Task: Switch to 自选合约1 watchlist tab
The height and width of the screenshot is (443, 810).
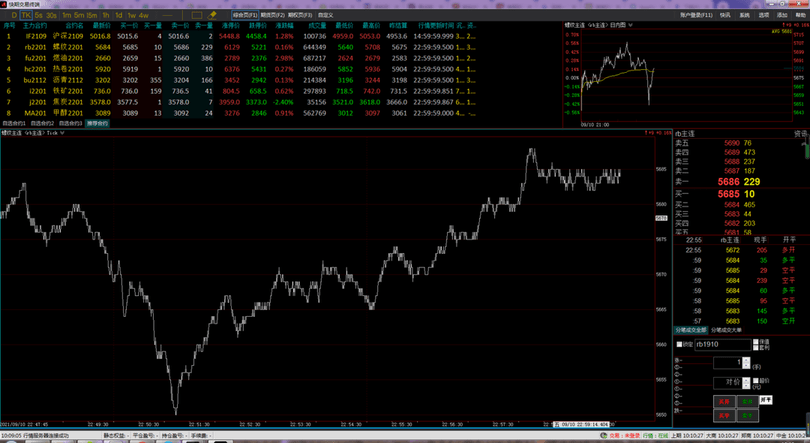Action: click(x=14, y=123)
